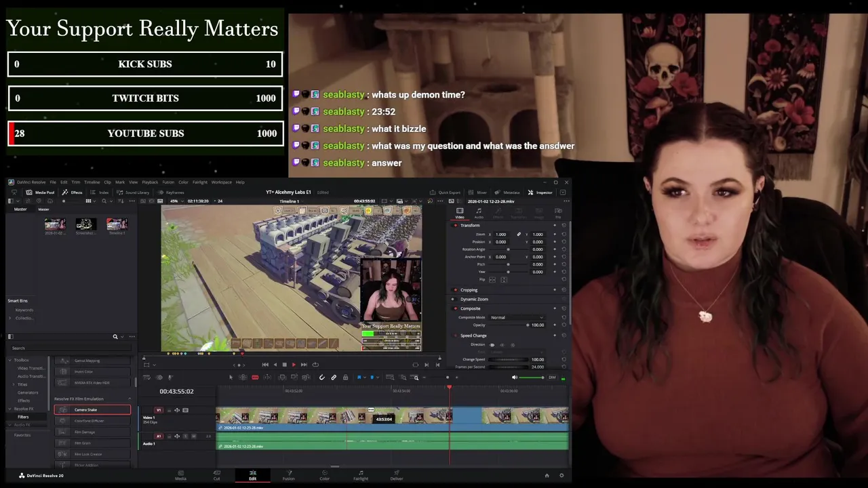Open the Index panel
The image size is (868, 488).
[100, 192]
